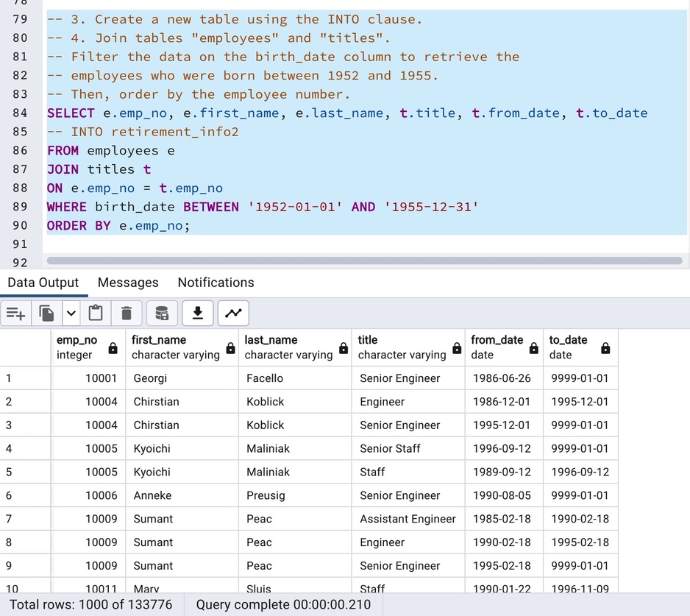Click line number 84 in gutter
Viewport: 690px width, 616px height.
coord(21,113)
